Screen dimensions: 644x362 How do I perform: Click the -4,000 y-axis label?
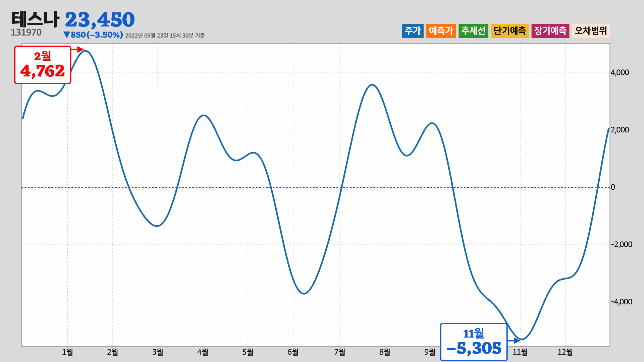(622, 302)
